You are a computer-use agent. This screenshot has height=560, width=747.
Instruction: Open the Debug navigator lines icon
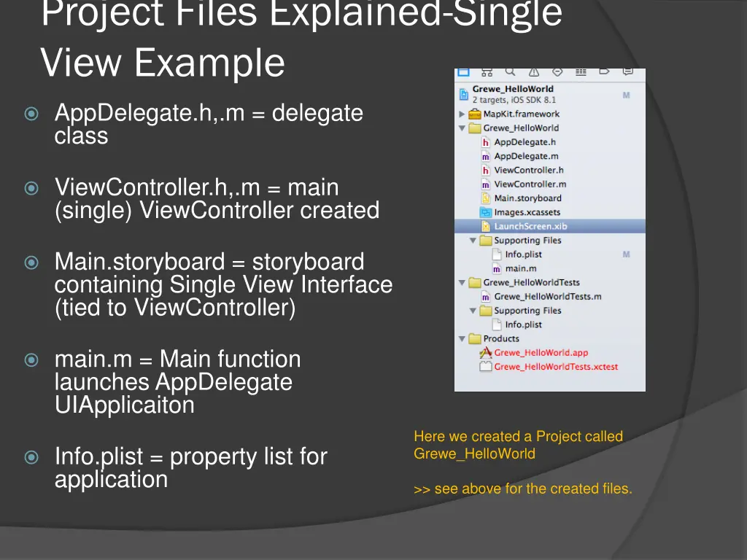coord(581,72)
